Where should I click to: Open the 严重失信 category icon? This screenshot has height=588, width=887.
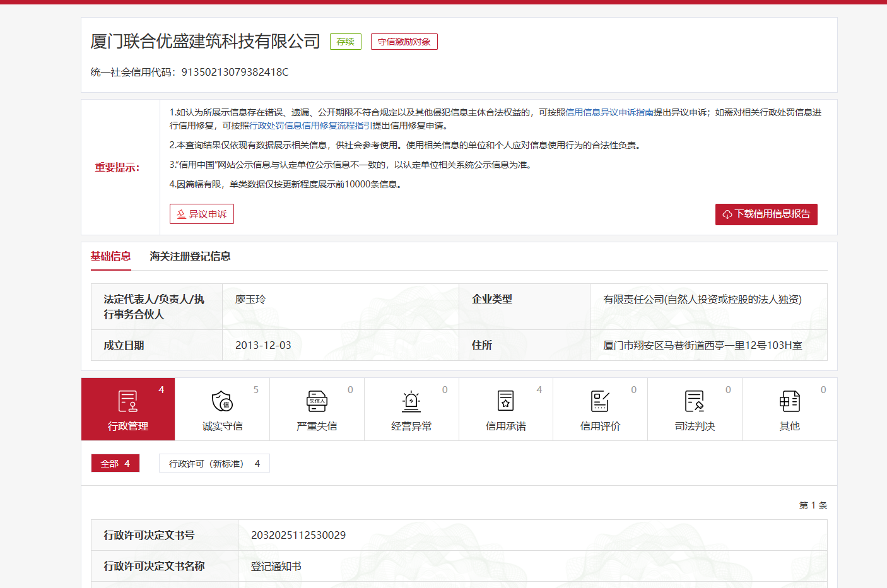point(317,401)
